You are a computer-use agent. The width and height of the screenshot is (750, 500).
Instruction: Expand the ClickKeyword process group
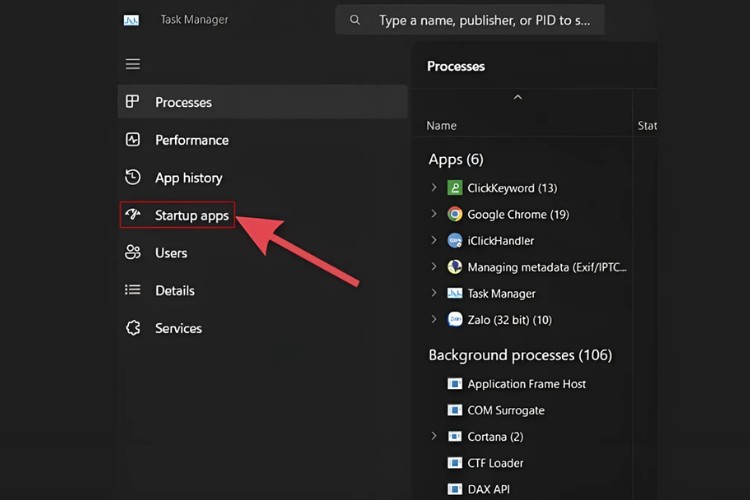(x=434, y=188)
